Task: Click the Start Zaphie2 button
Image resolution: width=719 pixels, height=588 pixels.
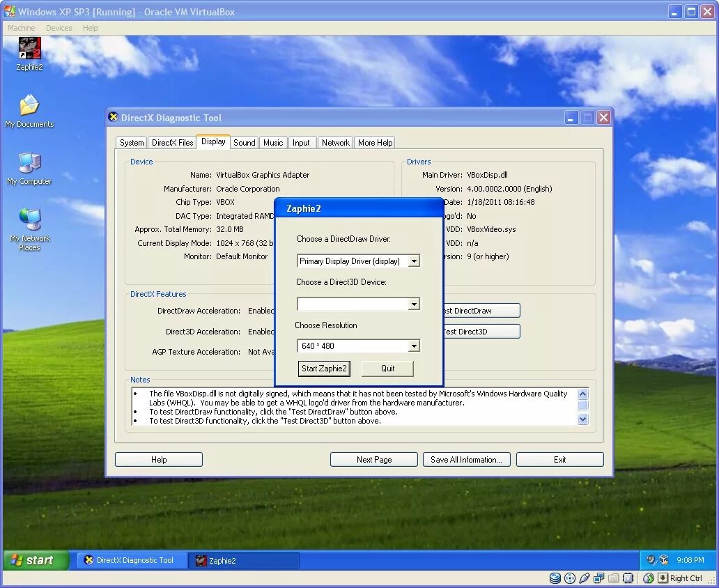Action: pos(324,369)
